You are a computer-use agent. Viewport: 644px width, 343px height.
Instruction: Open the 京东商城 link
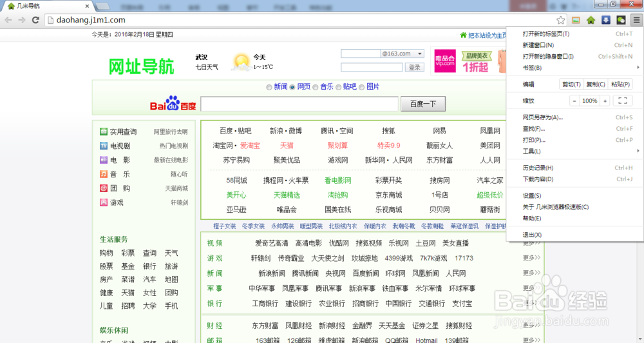(388, 195)
